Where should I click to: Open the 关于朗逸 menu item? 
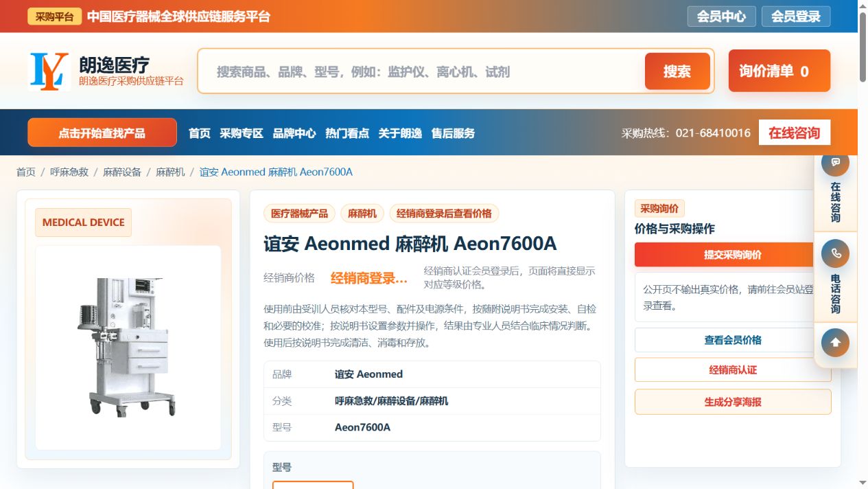coord(400,133)
